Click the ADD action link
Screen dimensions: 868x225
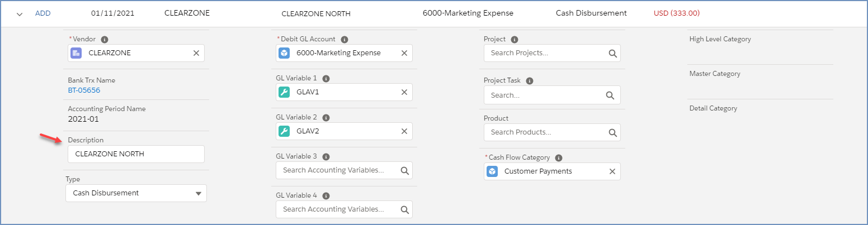pyautogui.click(x=43, y=13)
